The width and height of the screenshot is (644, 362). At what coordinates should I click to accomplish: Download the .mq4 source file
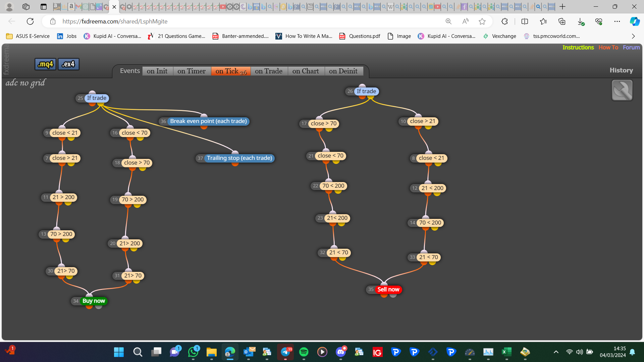(x=45, y=64)
